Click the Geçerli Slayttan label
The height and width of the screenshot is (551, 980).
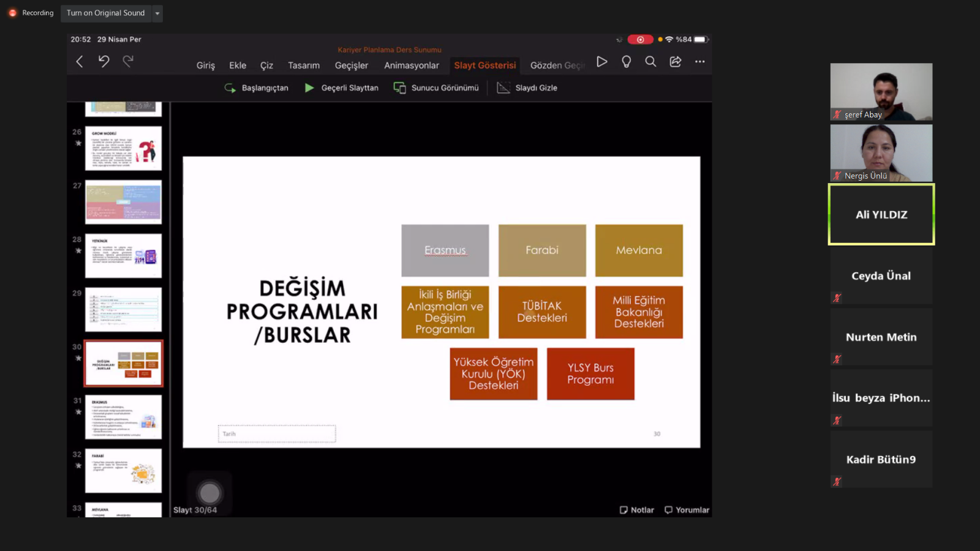350,88
